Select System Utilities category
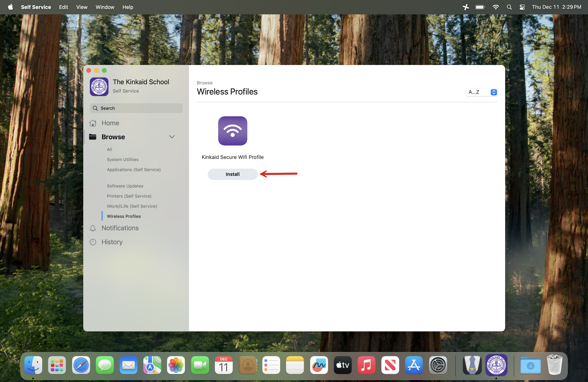 [x=122, y=159]
